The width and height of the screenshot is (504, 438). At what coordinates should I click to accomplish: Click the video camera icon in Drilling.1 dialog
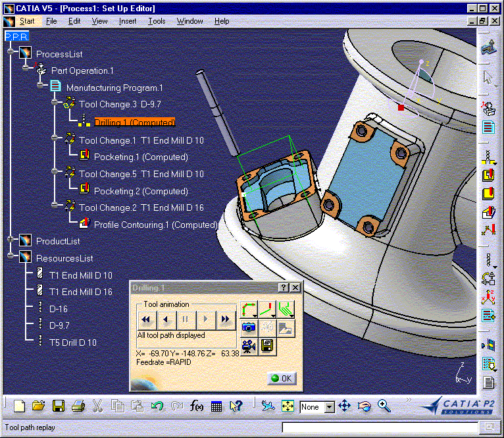click(249, 346)
